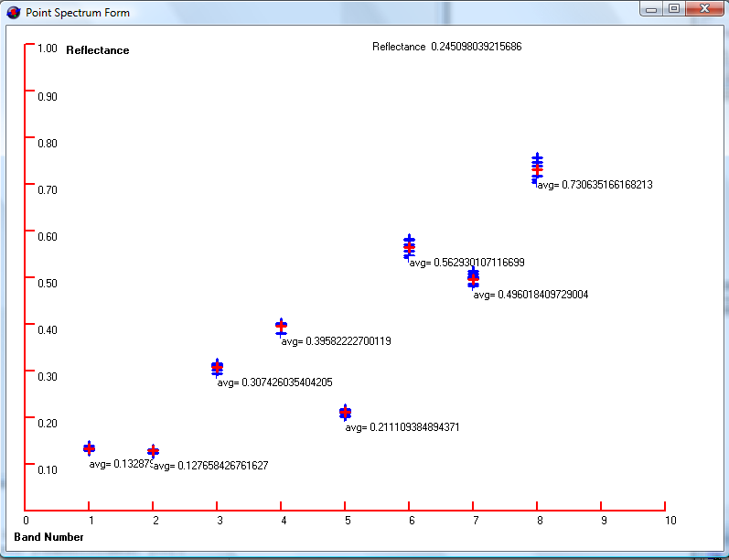Click the 10 tick label on x-axis
729x560 pixels.
(670, 521)
